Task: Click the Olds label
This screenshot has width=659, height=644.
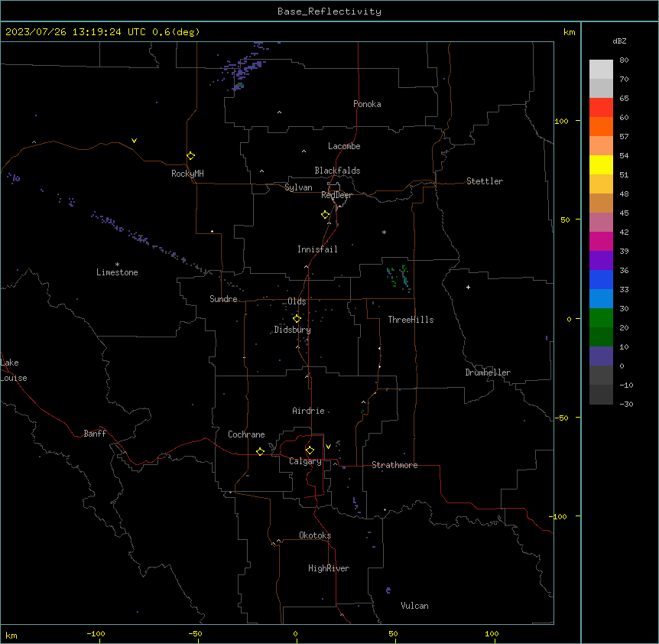Action: click(x=297, y=301)
